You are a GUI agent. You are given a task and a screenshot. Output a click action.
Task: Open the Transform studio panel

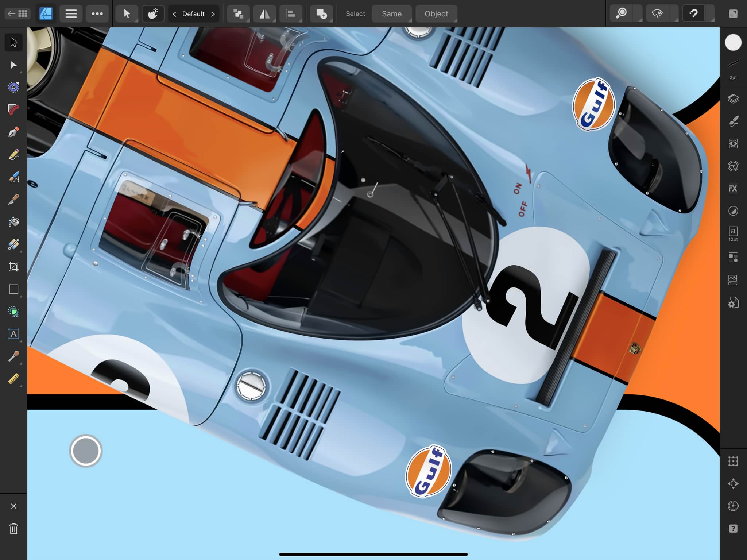click(733, 461)
